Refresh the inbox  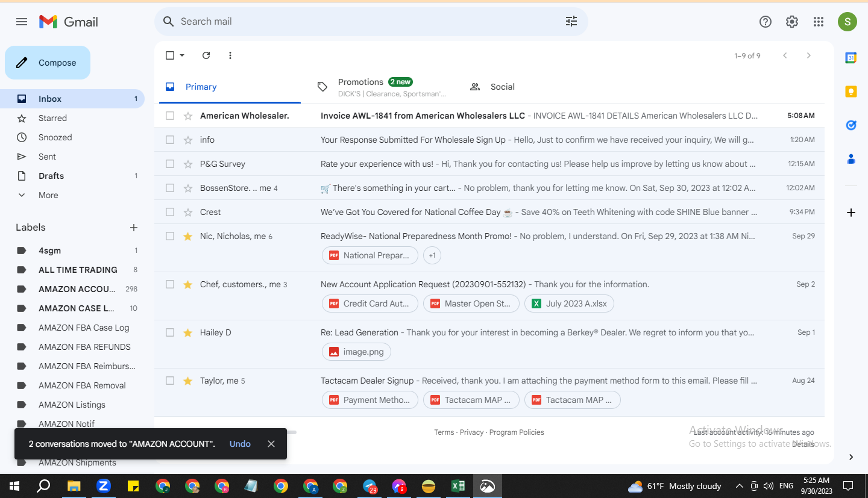[x=206, y=55]
